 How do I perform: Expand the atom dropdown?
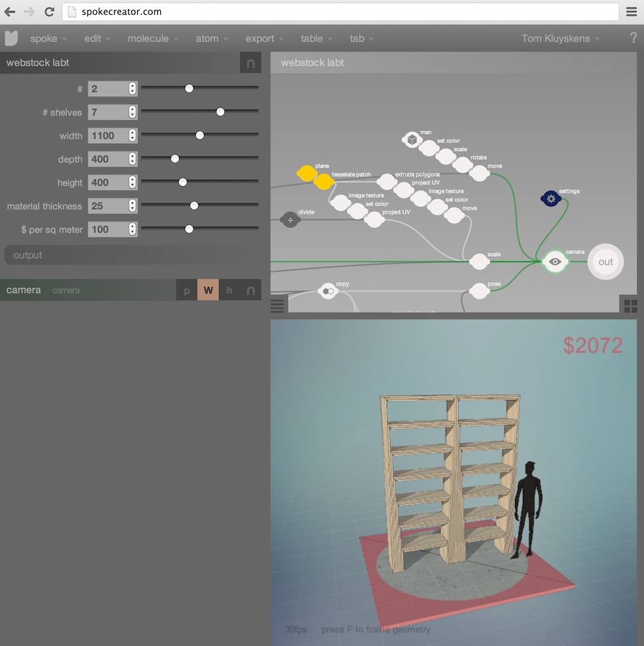pos(207,39)
